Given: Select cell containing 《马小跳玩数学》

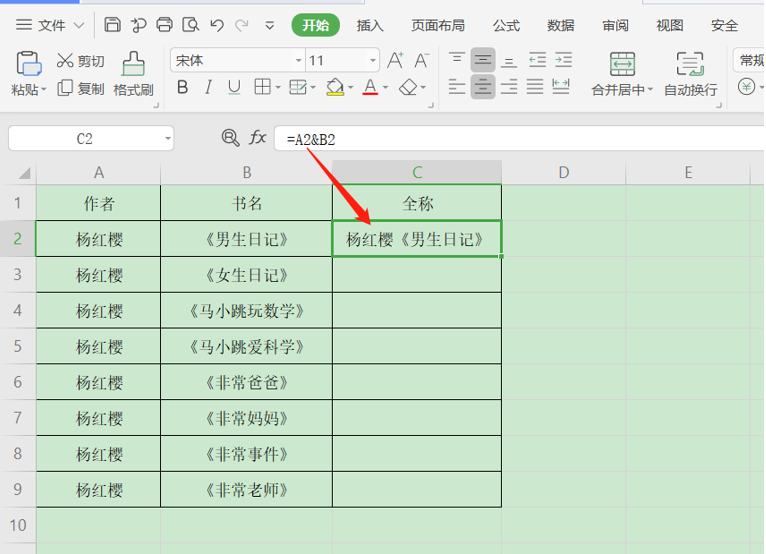Looking at the screenshot, I should coord(247,311).
